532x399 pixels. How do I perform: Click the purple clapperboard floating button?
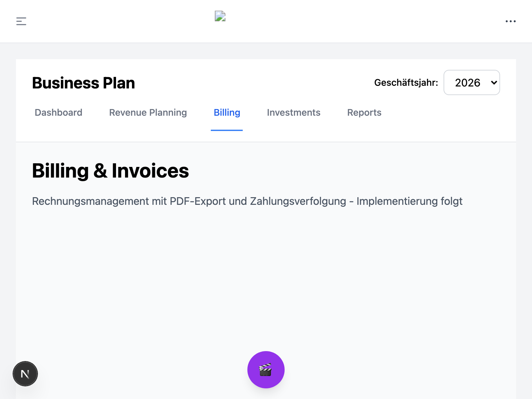click(x=266, y=369)
